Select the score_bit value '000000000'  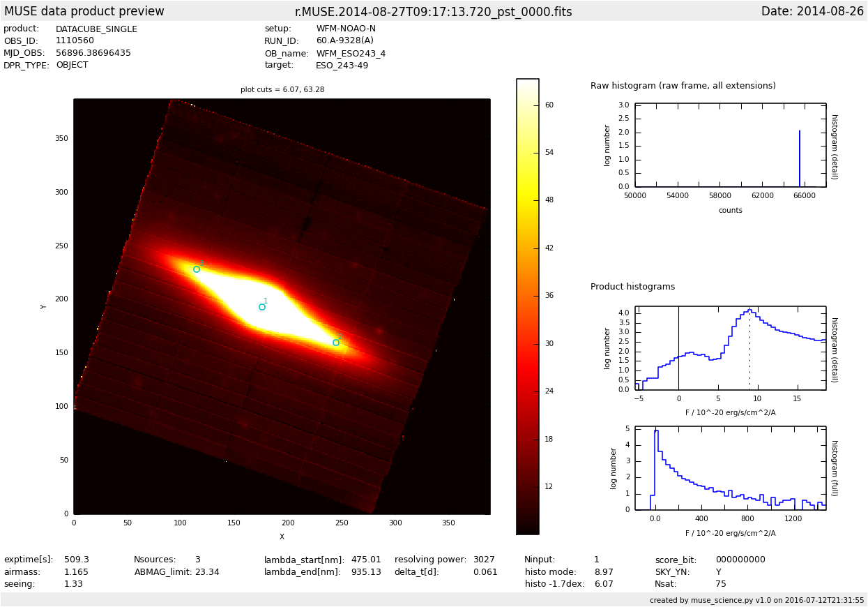740,560
